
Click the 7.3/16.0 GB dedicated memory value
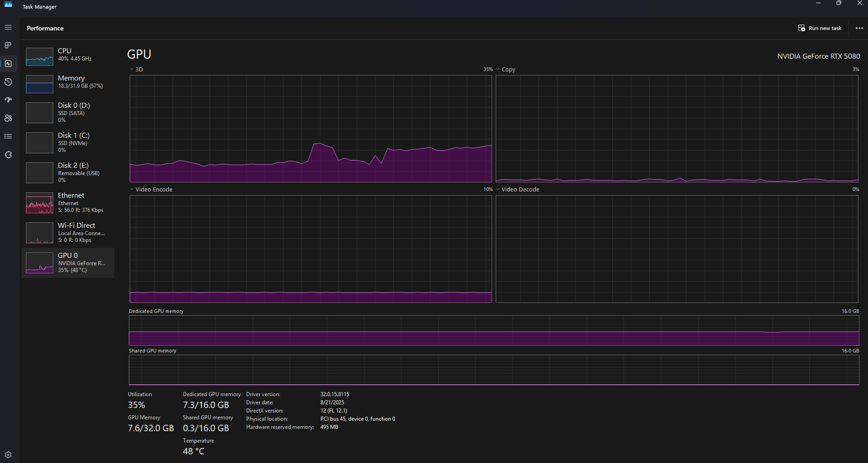[206, 405]
